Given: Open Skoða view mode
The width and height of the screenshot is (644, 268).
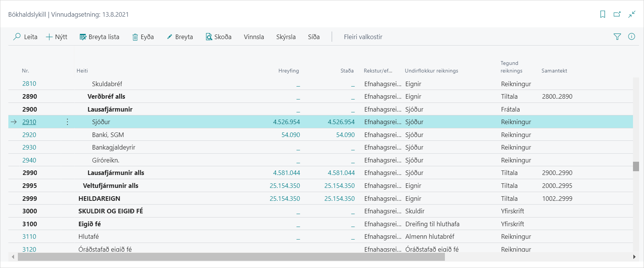Looking at the screenshot, I should click(218, 37).
